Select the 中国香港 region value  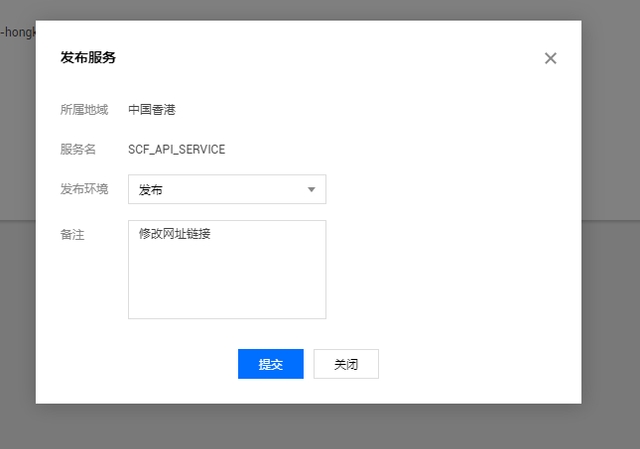(x=151, y=110)
